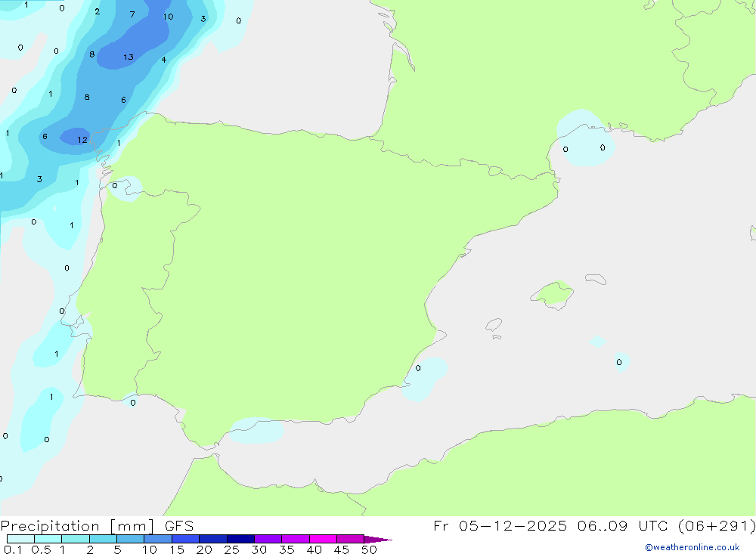Click the '0.1' legend scale label
Viewport: 756px width, 554px height.
13,549
